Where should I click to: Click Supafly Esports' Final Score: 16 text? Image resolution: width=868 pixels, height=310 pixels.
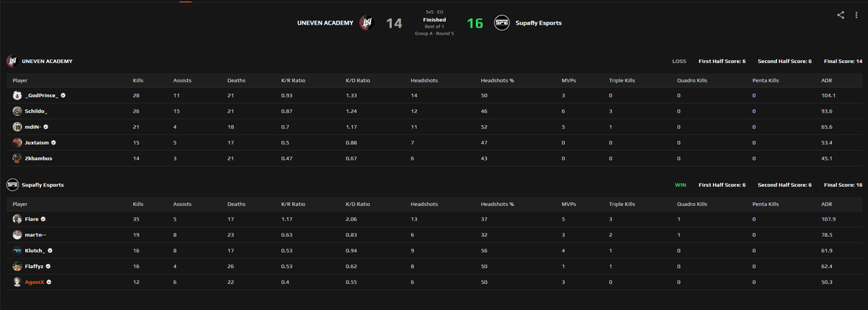pos(842,185)
